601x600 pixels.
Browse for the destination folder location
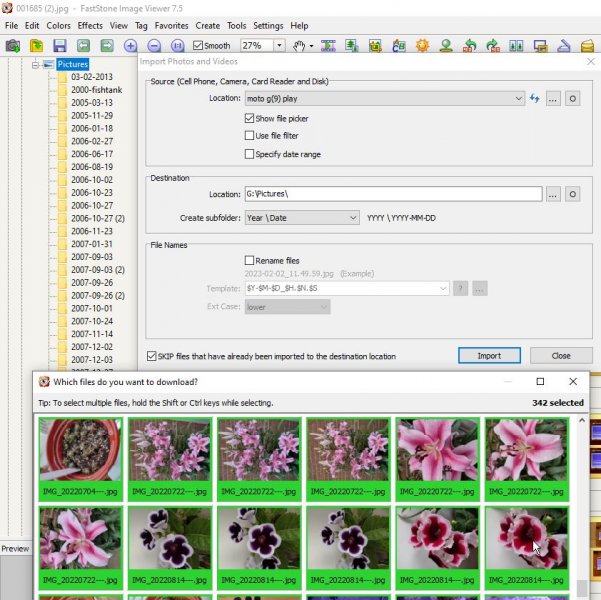(x=553, y=194)
